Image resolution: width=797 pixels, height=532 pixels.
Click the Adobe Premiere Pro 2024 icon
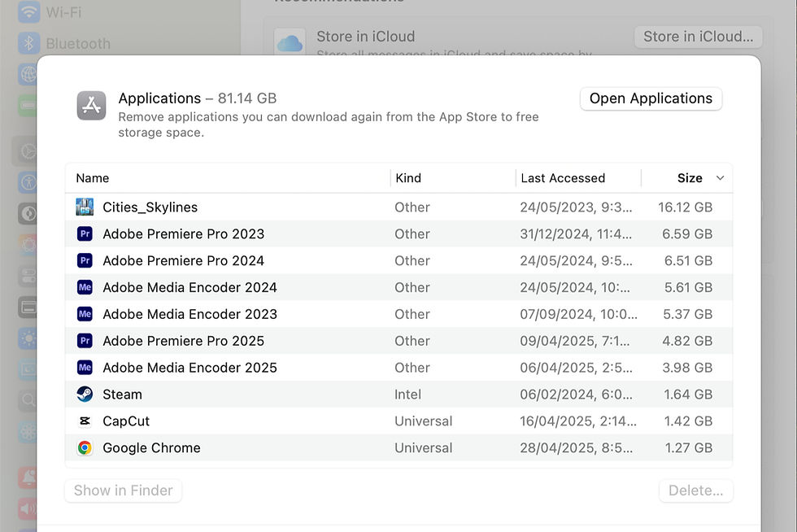tap(85, 261)
